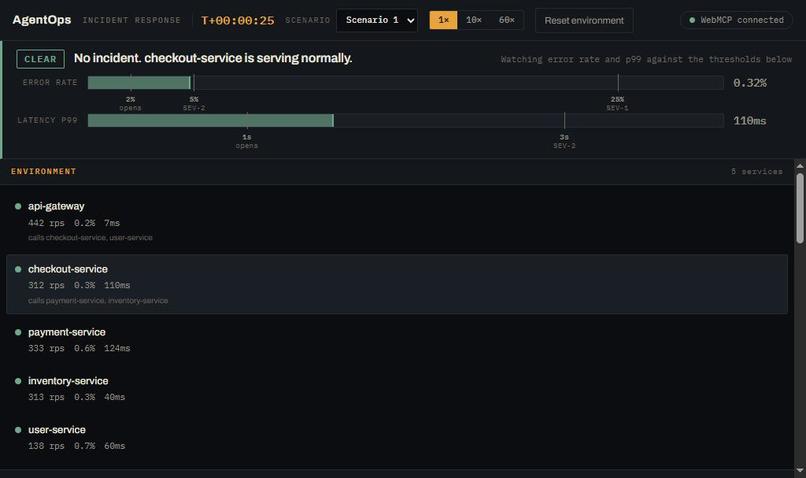
Task: Click the api-gateway green status dot
Action: (x=18, y=206)
